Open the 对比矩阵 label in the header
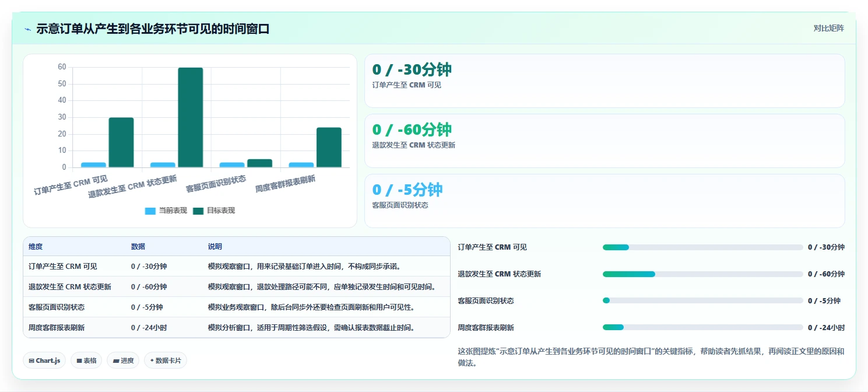This screenshot has height=392, width=868. pyautogui.click(x=828, y=28)
